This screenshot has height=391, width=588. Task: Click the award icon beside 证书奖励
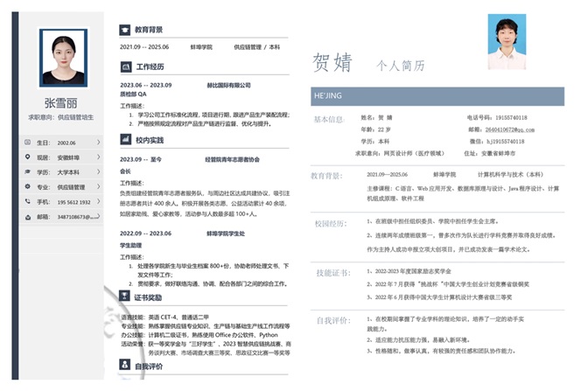[x=125, y=297]
